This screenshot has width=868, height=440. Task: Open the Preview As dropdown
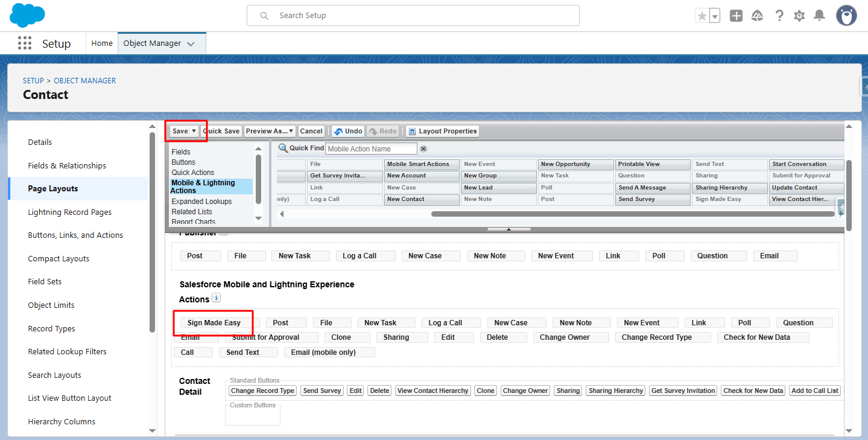270,131
